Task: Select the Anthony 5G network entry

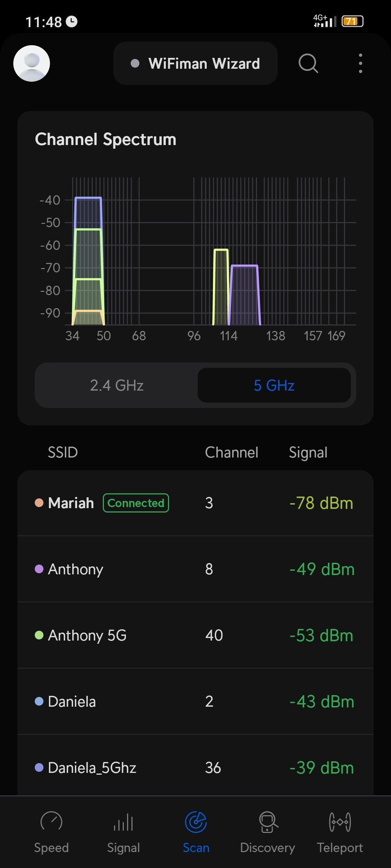Action: [x=195, y=635]
